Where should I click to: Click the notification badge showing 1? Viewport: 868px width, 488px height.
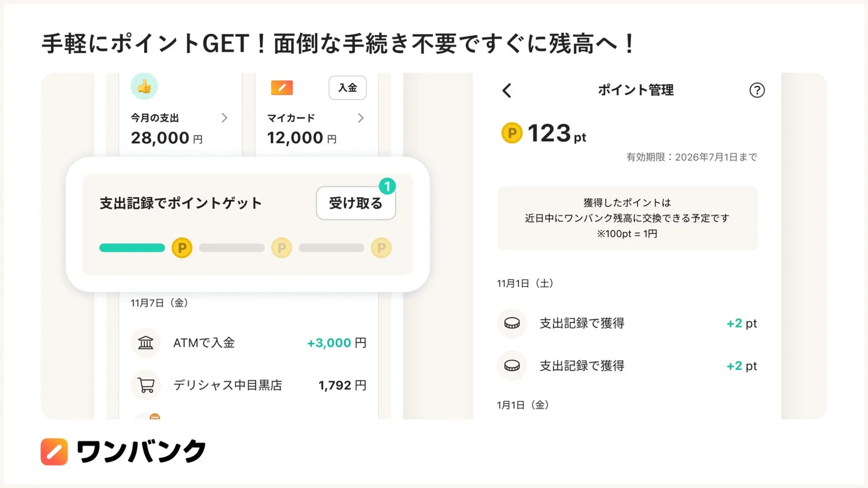tap(387, 185)
